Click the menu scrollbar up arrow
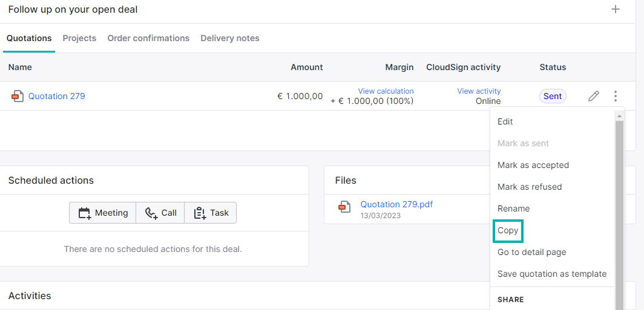The image size is (644, 310). point(619,117)
